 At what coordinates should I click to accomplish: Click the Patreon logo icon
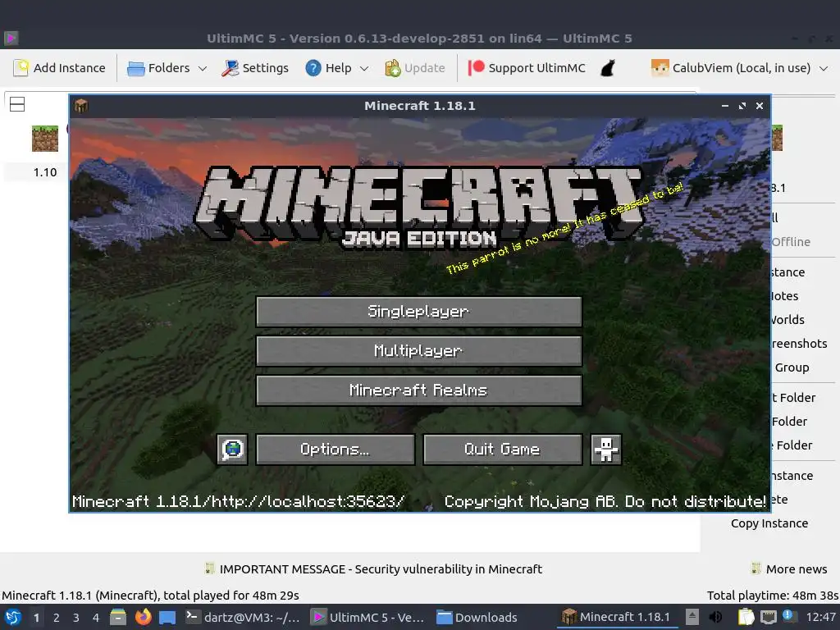[477, 67]
